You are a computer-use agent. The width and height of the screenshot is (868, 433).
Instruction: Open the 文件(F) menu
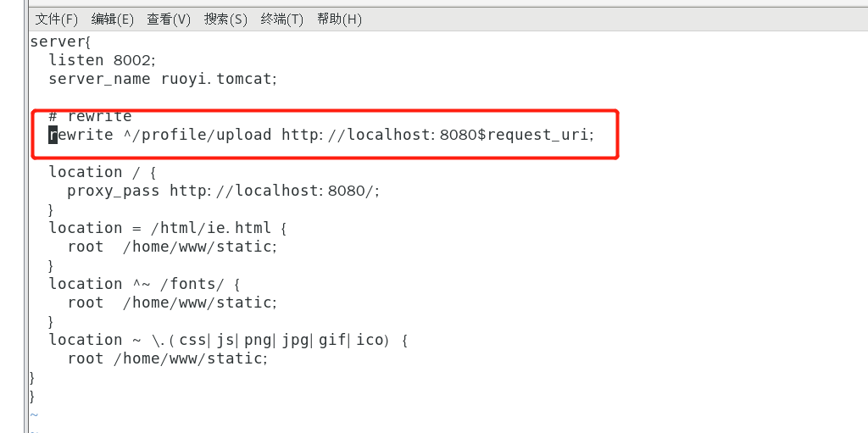tap(57, 19)
